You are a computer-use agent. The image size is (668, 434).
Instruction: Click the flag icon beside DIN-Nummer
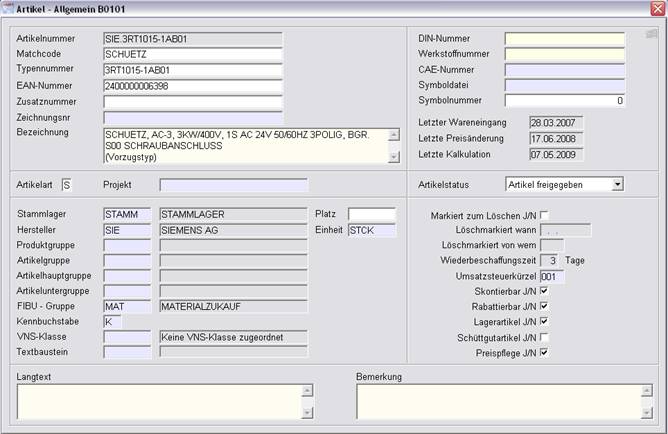[651, 33]
